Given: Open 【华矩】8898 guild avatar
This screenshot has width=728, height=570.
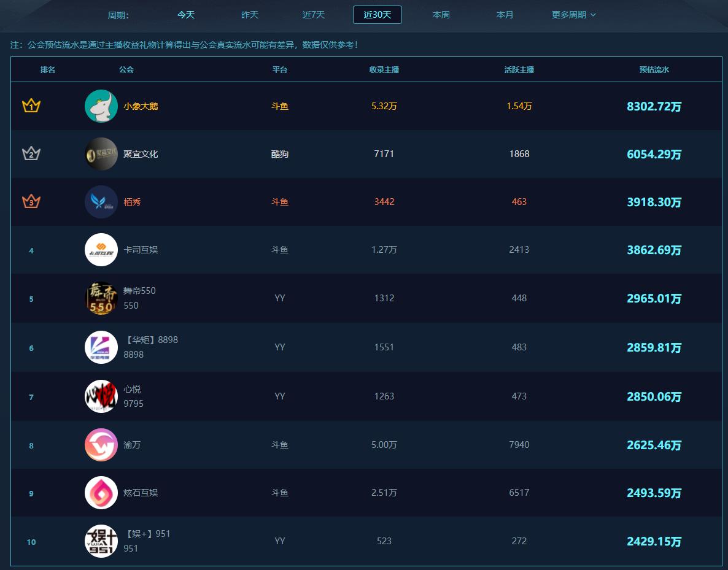Looking at the screenshot, I should point(101,347).
